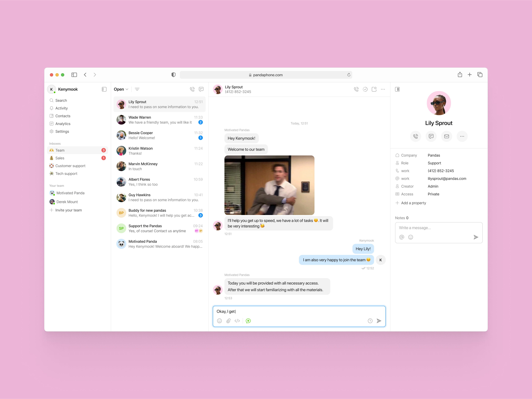Mark conversation resolved with checkmark icon

(x=365, y=89)
